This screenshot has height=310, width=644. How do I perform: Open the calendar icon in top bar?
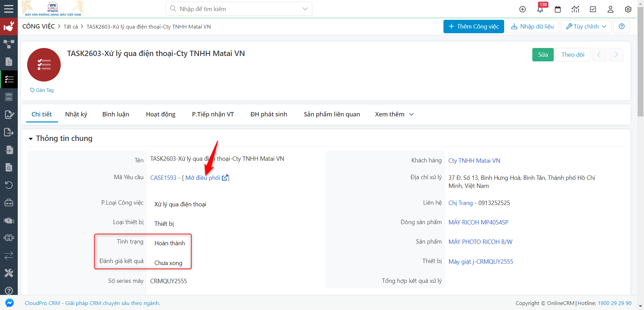click(558, 9)
